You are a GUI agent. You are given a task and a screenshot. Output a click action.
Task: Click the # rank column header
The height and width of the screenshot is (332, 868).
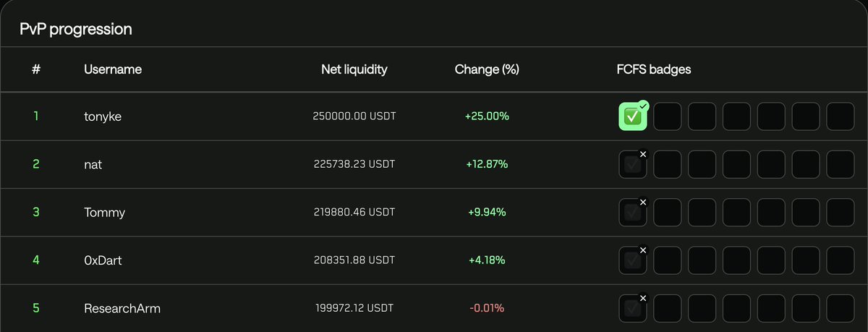(36, 69)
